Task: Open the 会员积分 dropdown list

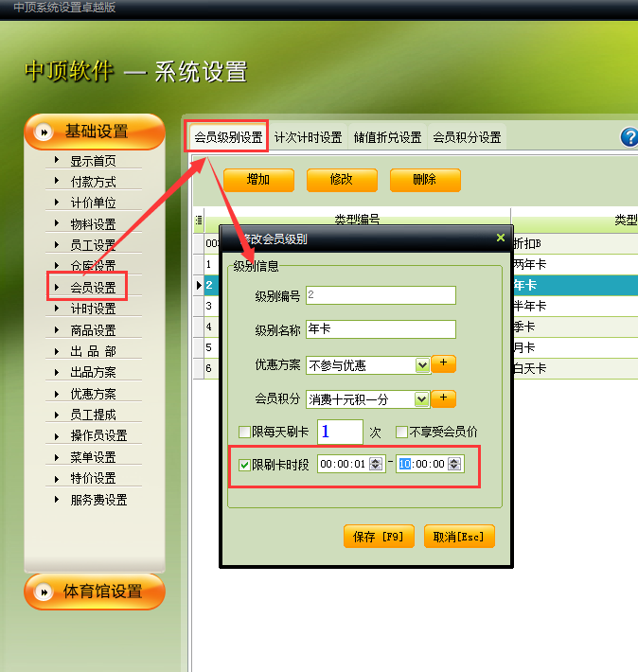Action: 421,399
